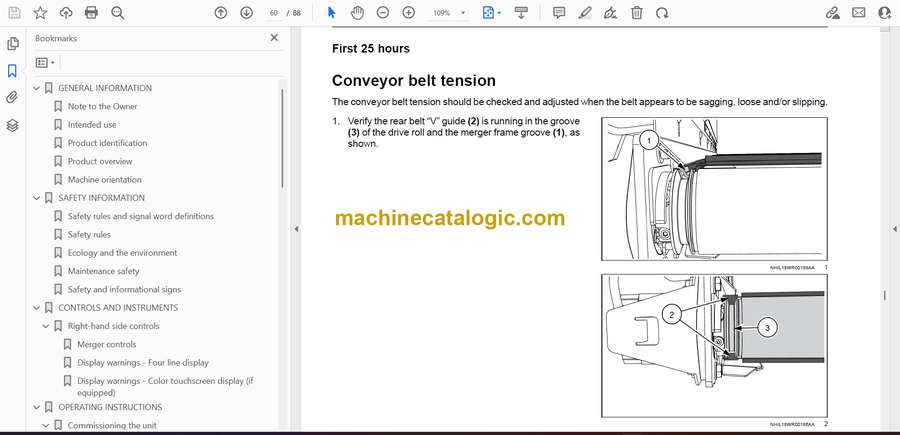Go to Merger controls bookmark
Screen dimensions: 900x435
click(107, 344)
